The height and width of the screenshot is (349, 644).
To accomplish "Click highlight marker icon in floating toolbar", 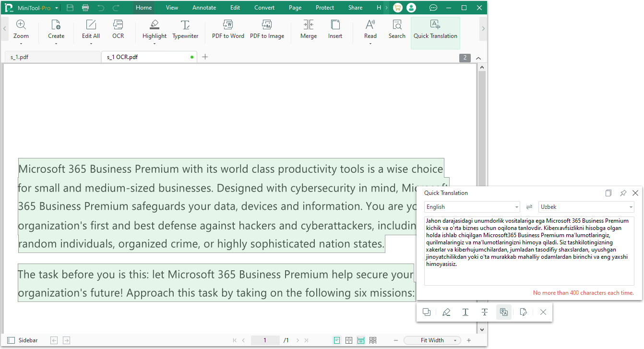I will [446, 312].
